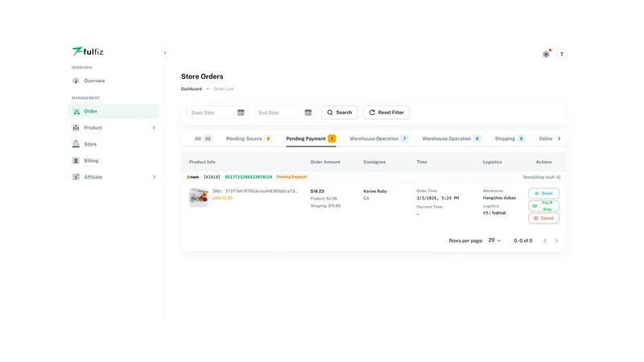Image resolution: width=644 pixels, height=362 pixels.
Task: Collapse the sidebar with the chevron
Action: coord(165,52)
